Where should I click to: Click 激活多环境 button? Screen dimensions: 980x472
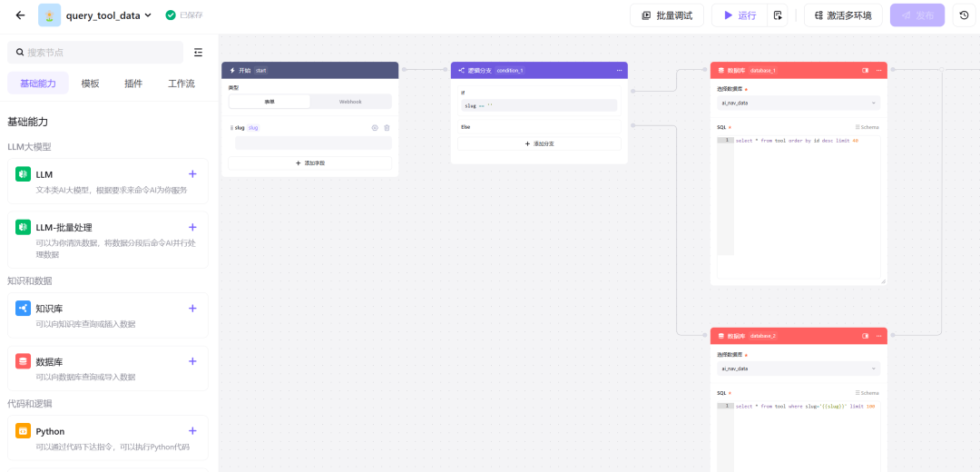pyautogui.click(x=842, y=15)
